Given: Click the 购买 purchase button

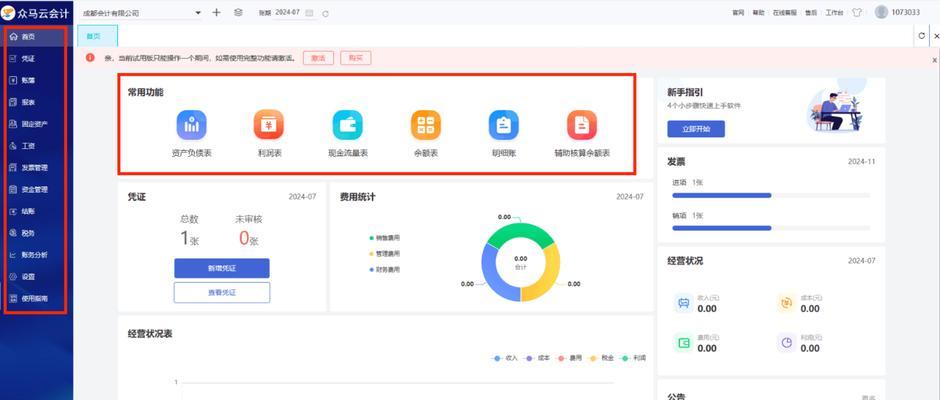Looking at the screenshot, I should click(x=356, y=58).
